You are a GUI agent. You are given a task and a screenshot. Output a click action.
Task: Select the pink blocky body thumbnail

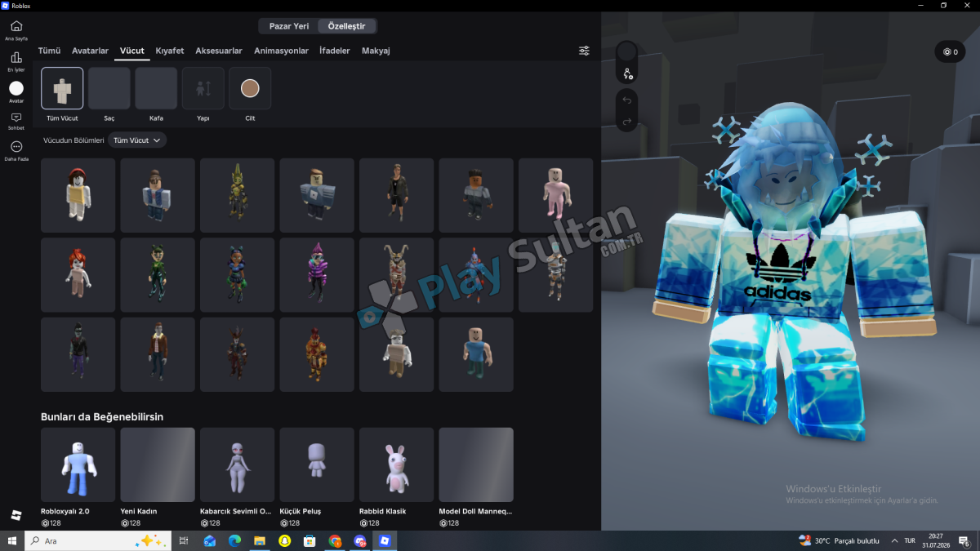click(555, 195)
